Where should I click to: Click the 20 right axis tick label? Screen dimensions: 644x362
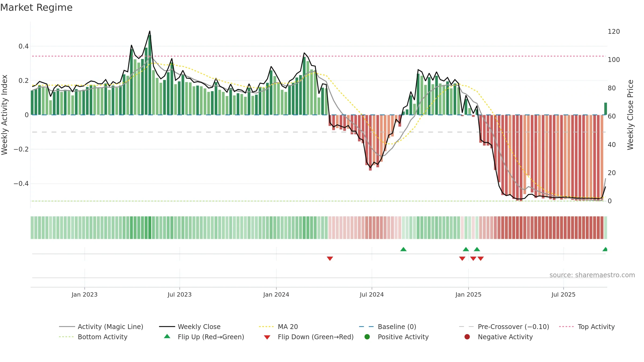pyautogui.click(x=612, y=173)
